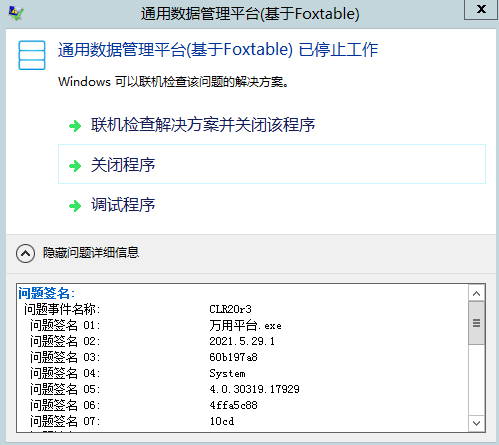Image resolution: width=499 pixels, height=445 pixels.
Task: Click the 问题签名 header text
Action: [47, 293]
